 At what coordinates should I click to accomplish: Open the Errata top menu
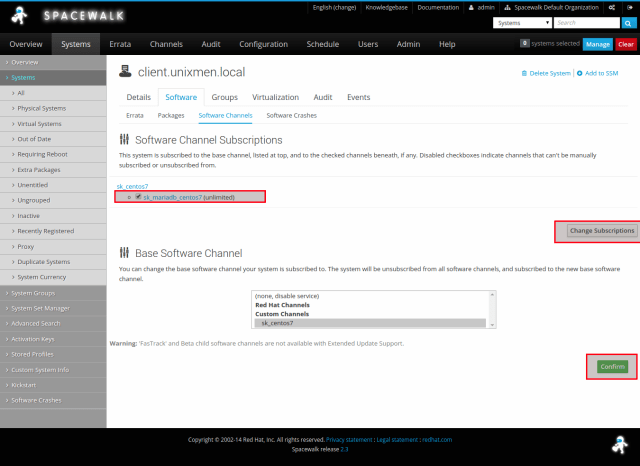point(120,44)
